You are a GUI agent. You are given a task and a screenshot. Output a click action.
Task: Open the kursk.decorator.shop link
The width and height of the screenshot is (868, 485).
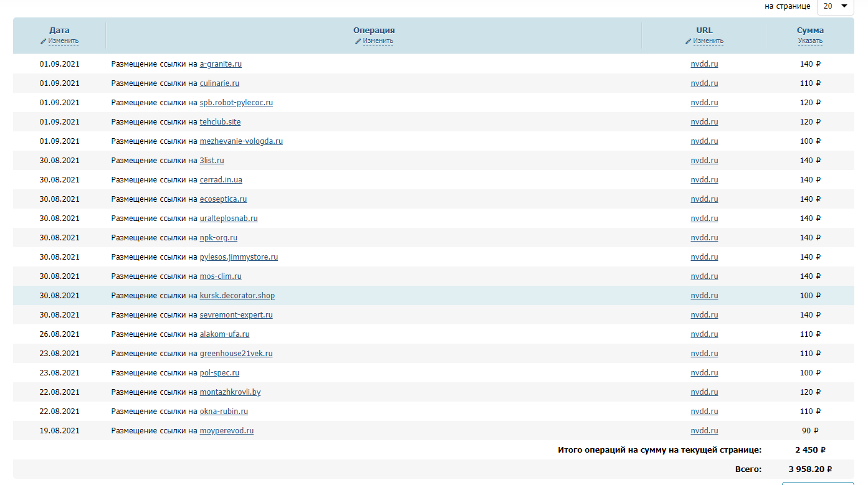click(237, 296)
